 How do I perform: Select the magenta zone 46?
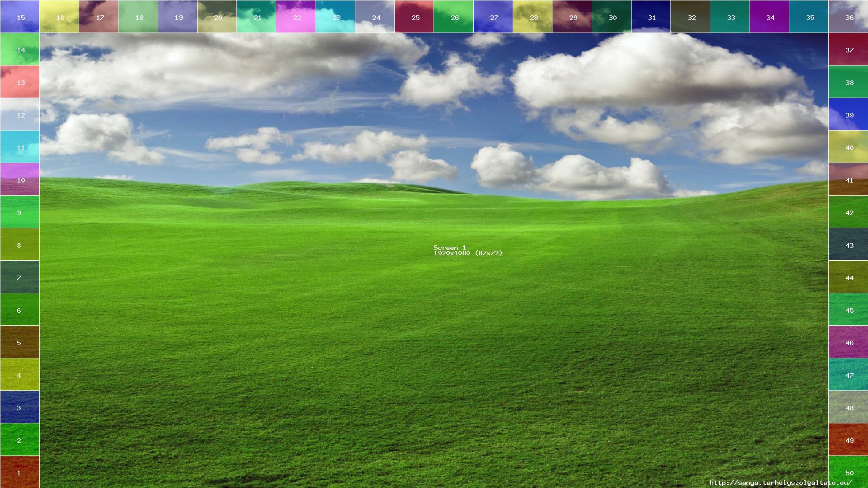coord(848,342)
